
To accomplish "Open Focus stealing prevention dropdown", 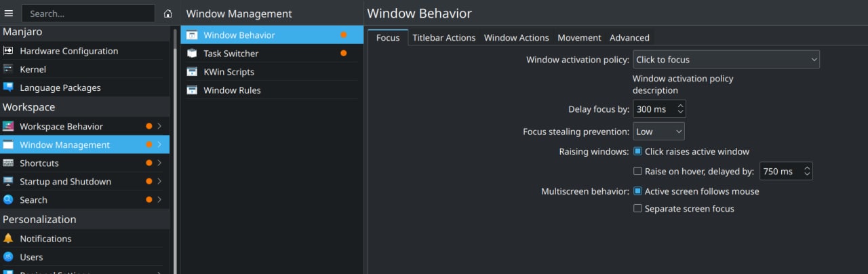I will point(658,131).
